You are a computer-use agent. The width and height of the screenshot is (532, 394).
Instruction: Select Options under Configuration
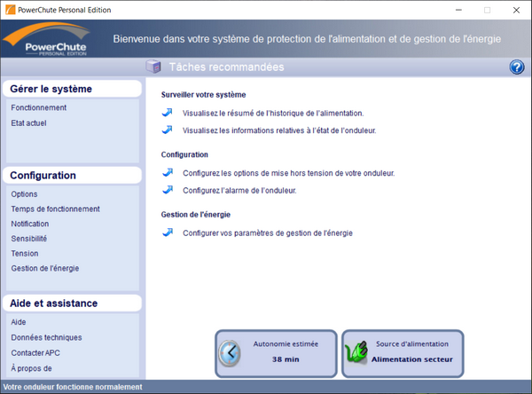pos(24,194)
